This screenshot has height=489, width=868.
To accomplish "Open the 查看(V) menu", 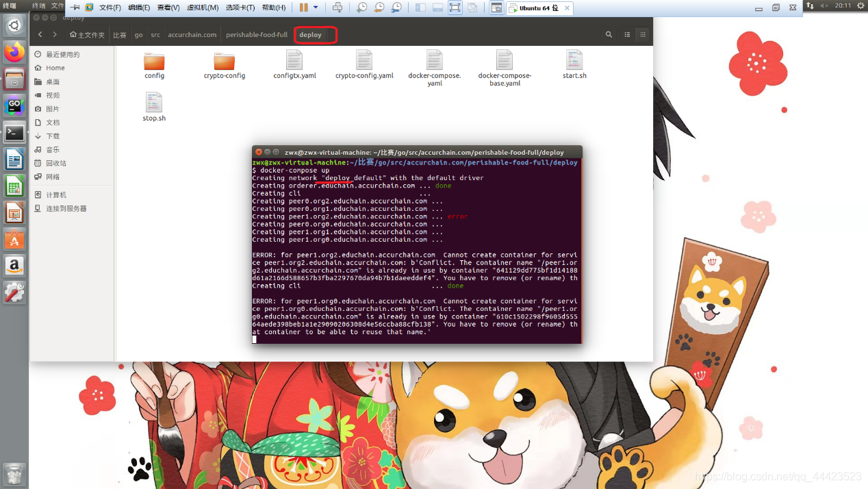I will (x=168, y=8).
